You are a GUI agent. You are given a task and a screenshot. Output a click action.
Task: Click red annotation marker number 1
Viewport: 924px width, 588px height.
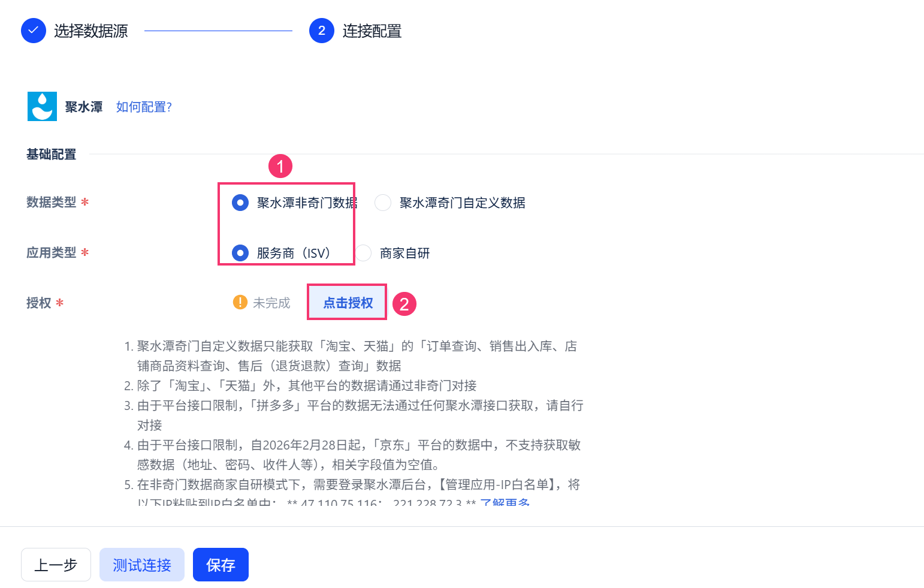pos(280,166)
